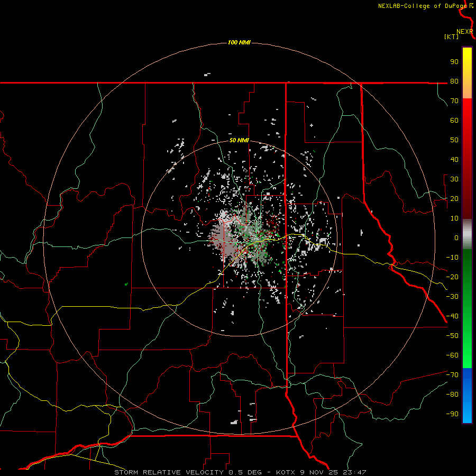The image size is (476, 476).
Task: Click the positive 40 knot scale label
Action: pyautogui.click(x=454, y=159)
